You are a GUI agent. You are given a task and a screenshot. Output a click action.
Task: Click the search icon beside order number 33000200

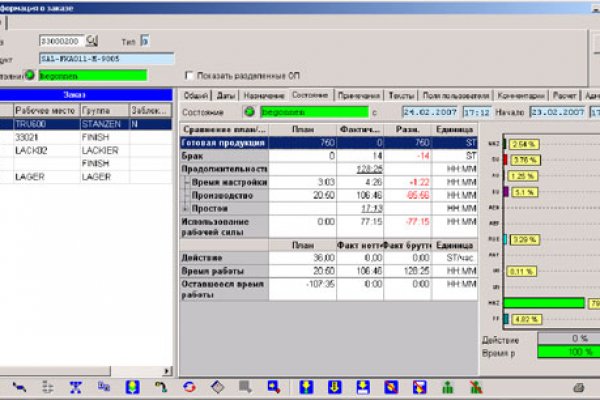[x=92, y=41]
